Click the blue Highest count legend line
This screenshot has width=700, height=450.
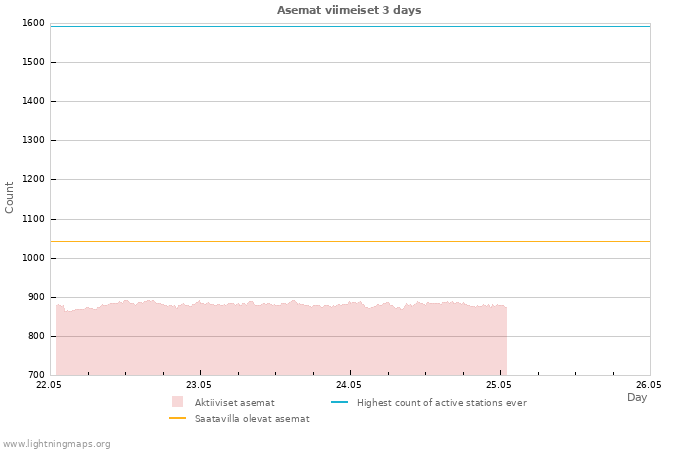[339, 402]
